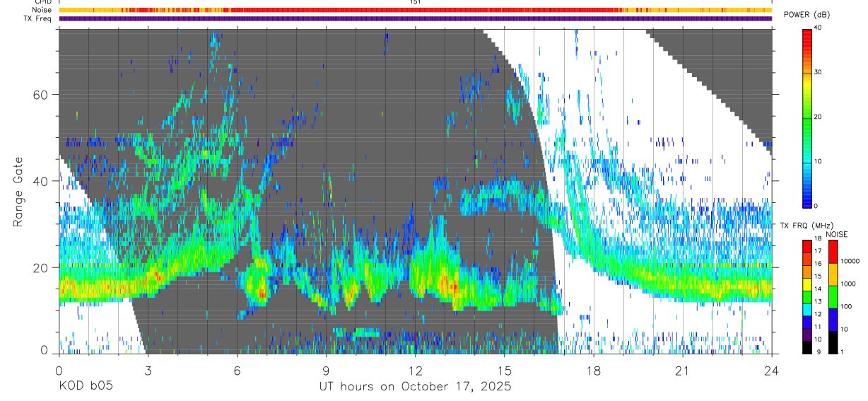Click the '16' label on TX FRQ scale
Screen dimensions: 868x401
tap(818, 264)
